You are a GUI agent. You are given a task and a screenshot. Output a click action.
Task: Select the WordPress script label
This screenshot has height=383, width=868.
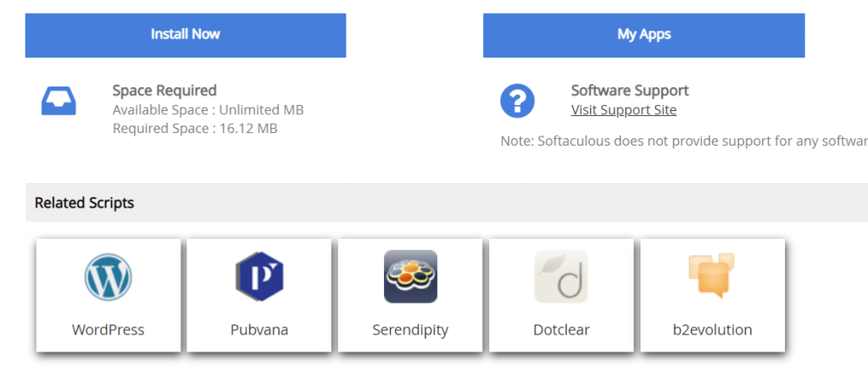108,330
